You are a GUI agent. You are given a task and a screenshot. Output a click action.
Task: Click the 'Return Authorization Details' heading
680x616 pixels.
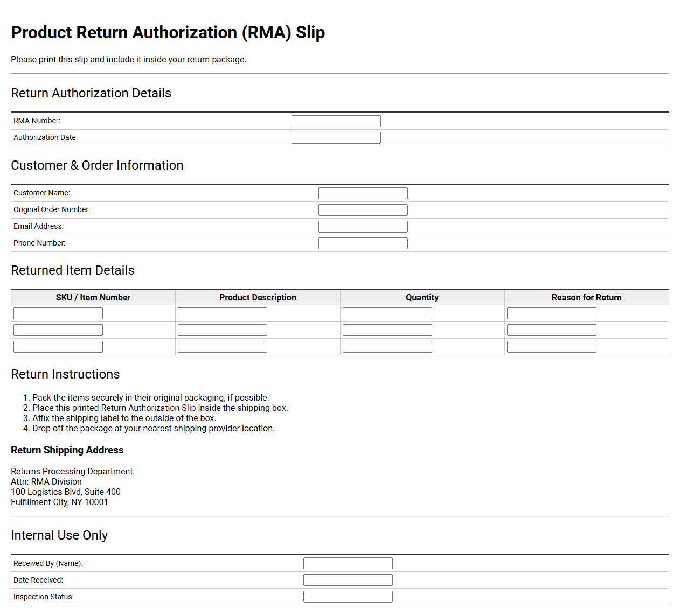(91, 93)
